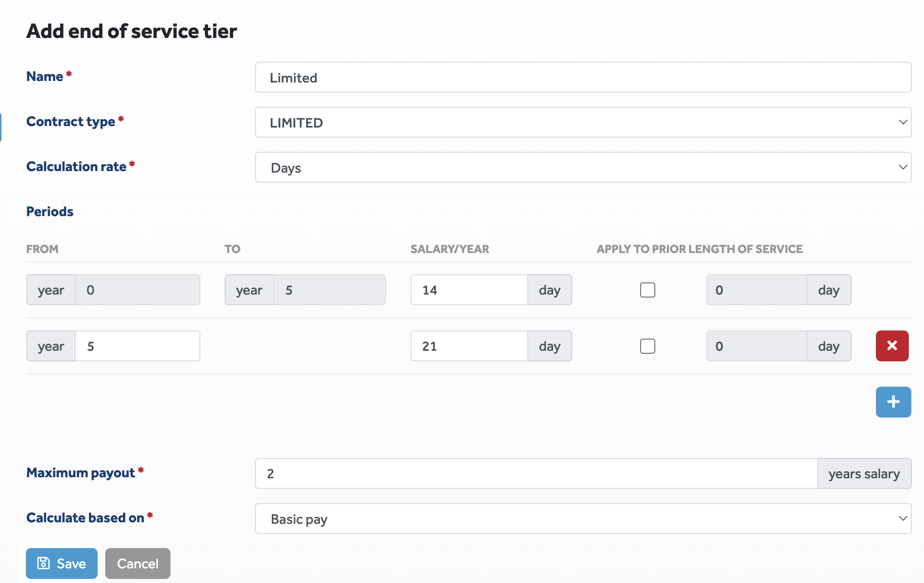Click the Maximum payout field containing 2
The width and height of the screenshot is (924, 583).
coord(536,474)
